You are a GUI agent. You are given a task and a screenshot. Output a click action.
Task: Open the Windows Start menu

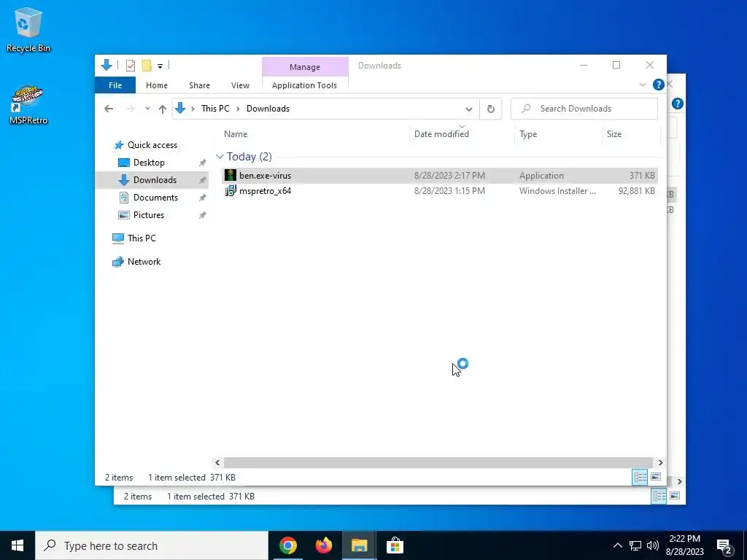(x=18, y=545)
